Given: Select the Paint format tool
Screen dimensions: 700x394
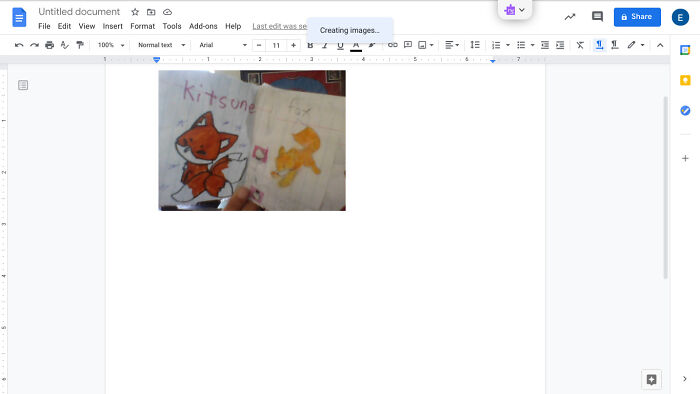Looking at the screenshot, I should [x=80, y=45].
